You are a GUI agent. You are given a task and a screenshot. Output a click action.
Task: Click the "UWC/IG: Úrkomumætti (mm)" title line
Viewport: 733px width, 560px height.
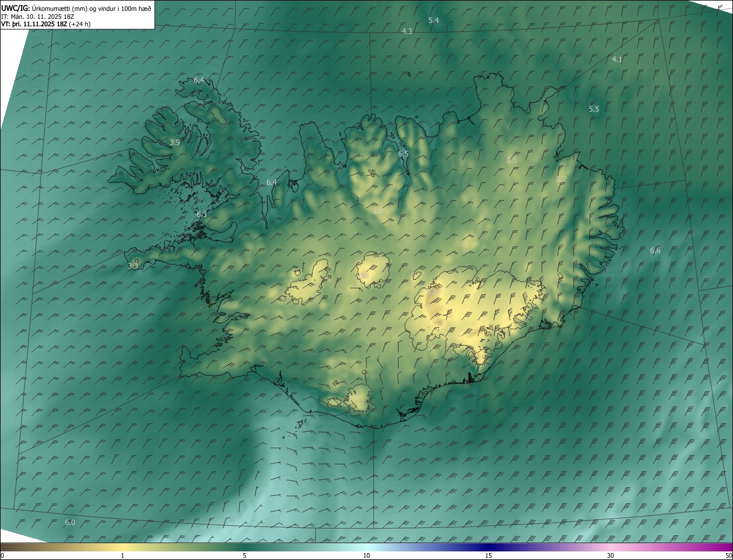pos(76,8)
